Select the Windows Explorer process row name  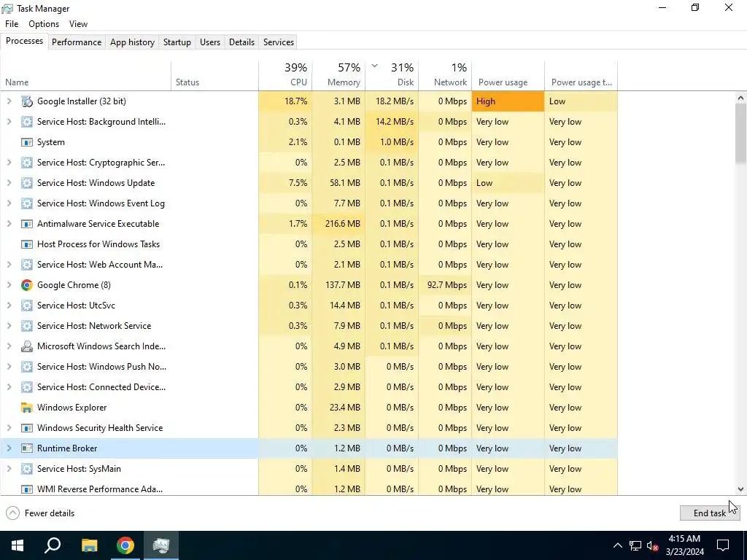[72, 408]
